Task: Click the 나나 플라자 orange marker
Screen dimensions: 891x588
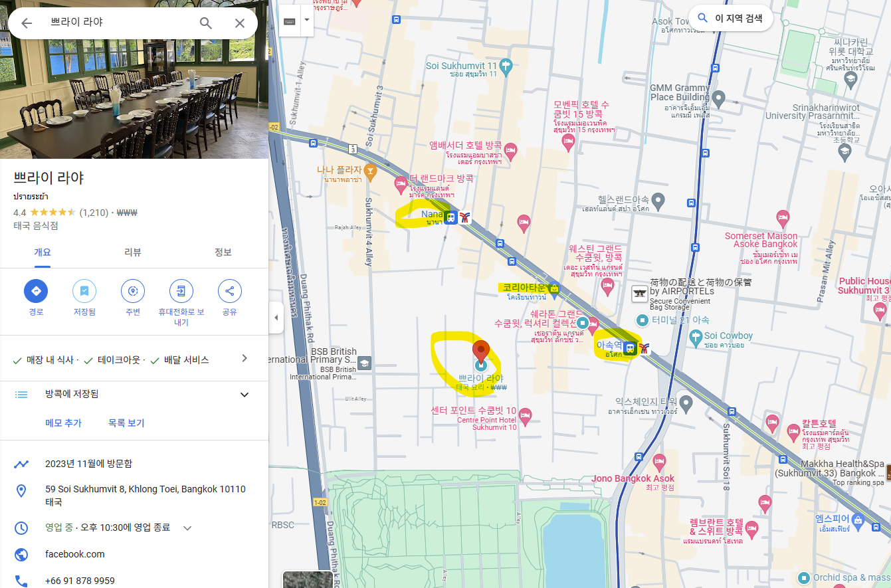Action: point(371,173)
